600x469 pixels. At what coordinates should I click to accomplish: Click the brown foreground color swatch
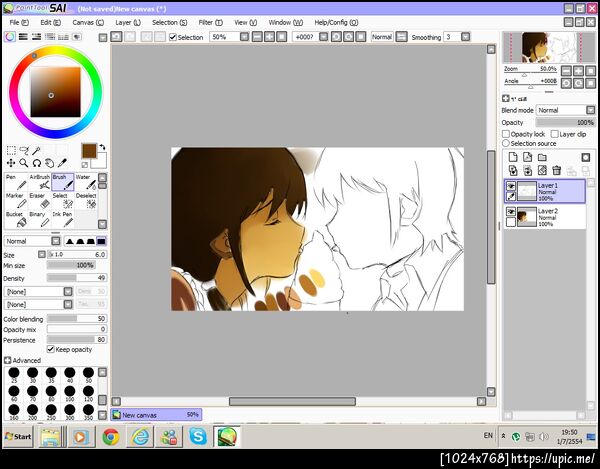click(89, 151)
